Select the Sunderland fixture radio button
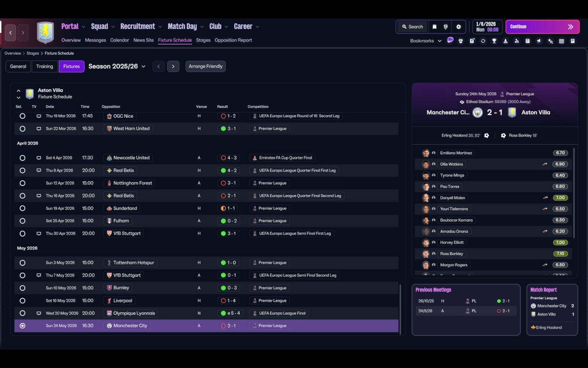The height and width of the screenshot is (368, 588). 22,208
